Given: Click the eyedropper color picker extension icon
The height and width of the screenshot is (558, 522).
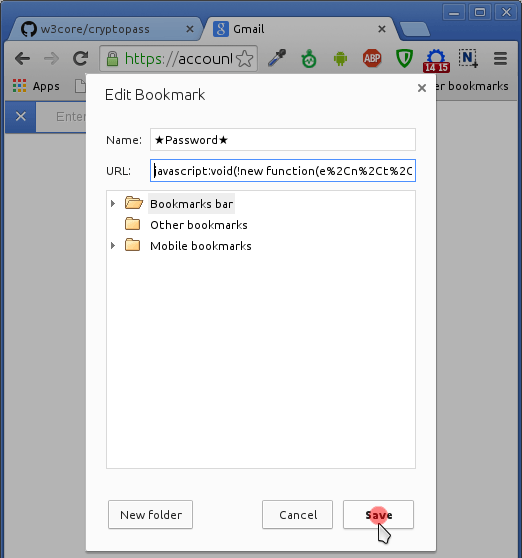Looking at the screenshot, I should click(277, 58).
